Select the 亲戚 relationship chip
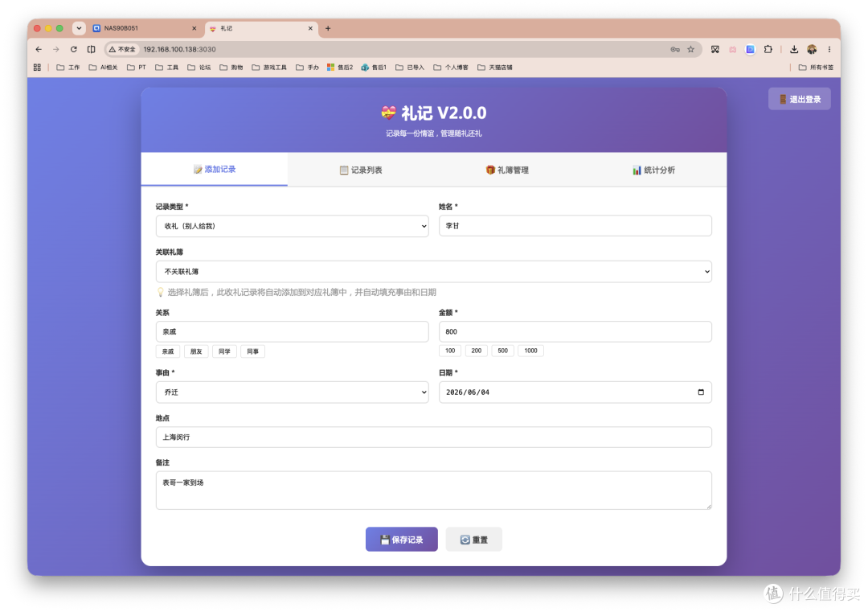The height and width of the screenshot is (612, 868). pyautogui.click(x=168, y=351)
